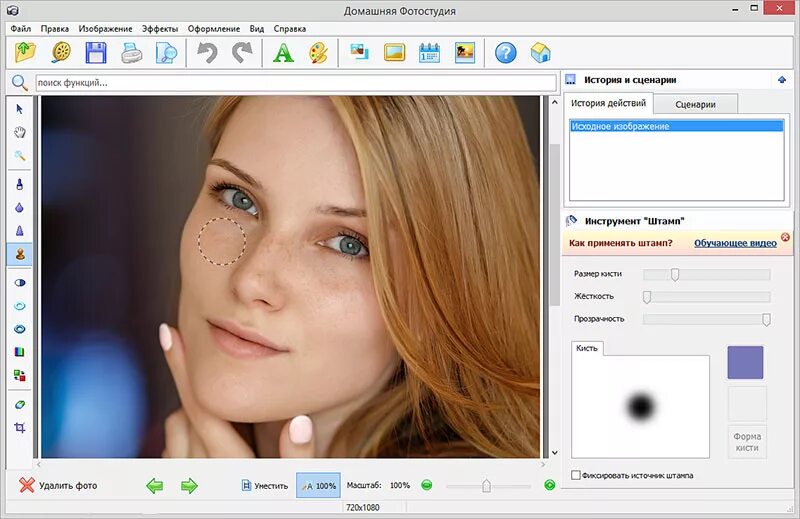Open help with the blue question mark
The height and width of the screenshot is (519, 800).
click(x=506, y=53)
